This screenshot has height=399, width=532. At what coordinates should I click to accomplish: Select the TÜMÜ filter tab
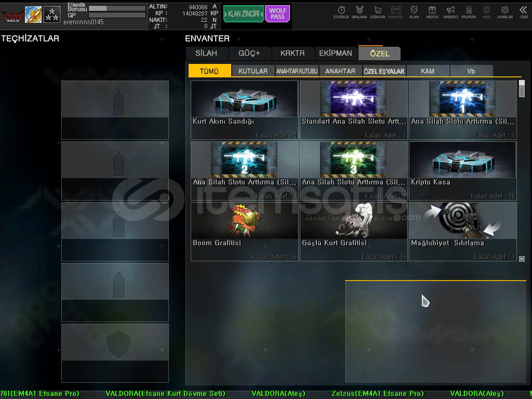point(210,71)
